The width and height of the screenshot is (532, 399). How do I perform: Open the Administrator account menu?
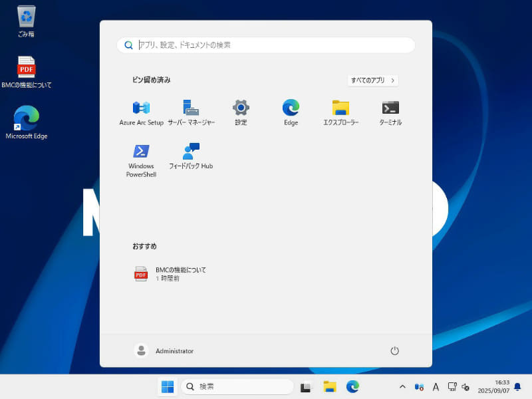pos(165,350)
